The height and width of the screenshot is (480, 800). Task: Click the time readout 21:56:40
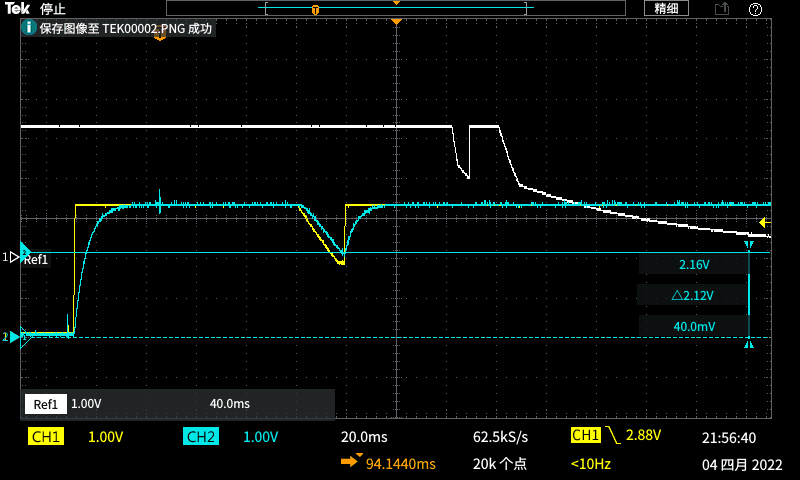click(x=729, y=438)
